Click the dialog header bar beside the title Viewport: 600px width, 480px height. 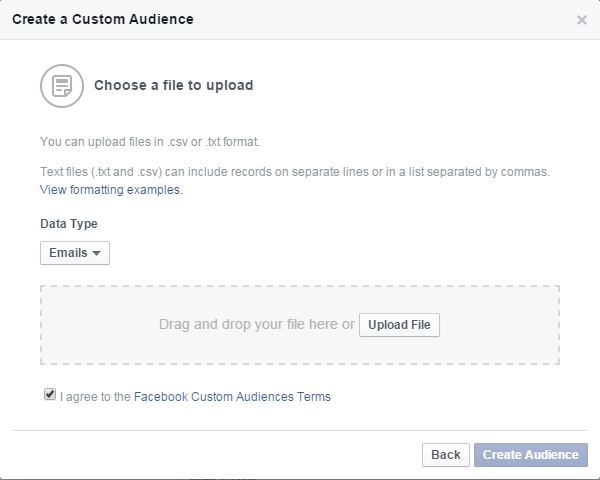pos(383,19)
